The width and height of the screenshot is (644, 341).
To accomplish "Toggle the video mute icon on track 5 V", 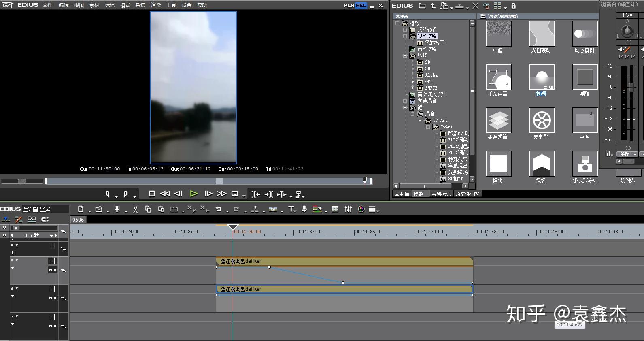I will click(53, 261).
